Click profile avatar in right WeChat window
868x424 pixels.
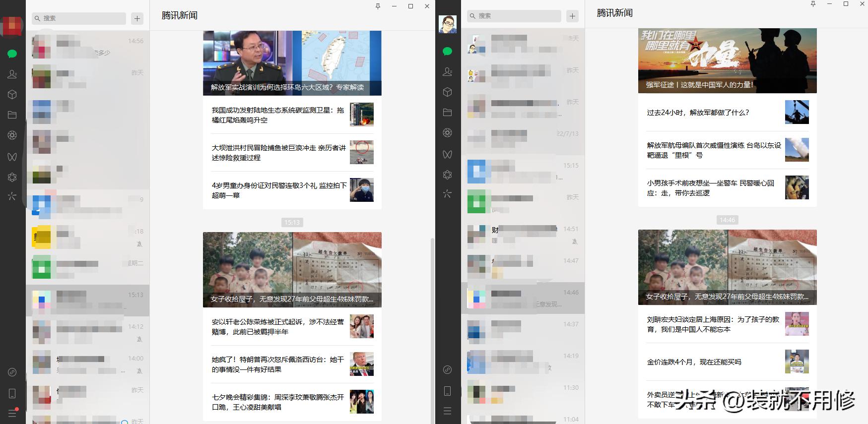tap(448, 24)
